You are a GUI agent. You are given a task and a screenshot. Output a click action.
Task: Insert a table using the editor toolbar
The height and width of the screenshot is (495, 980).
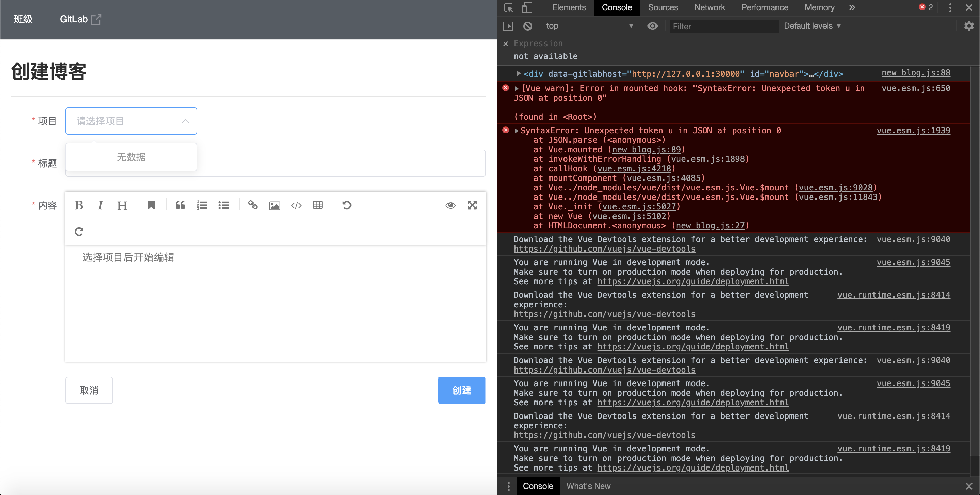pos(318,205)
